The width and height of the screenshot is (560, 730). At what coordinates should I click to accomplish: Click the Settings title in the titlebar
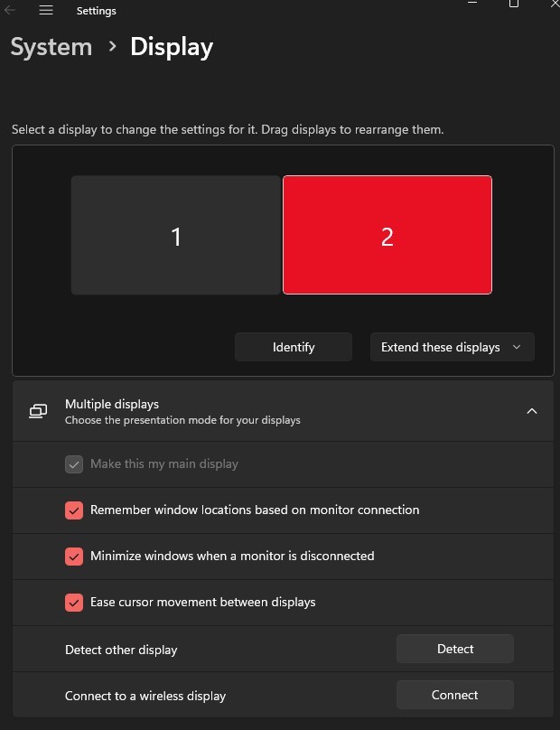[x=96, y=11]
